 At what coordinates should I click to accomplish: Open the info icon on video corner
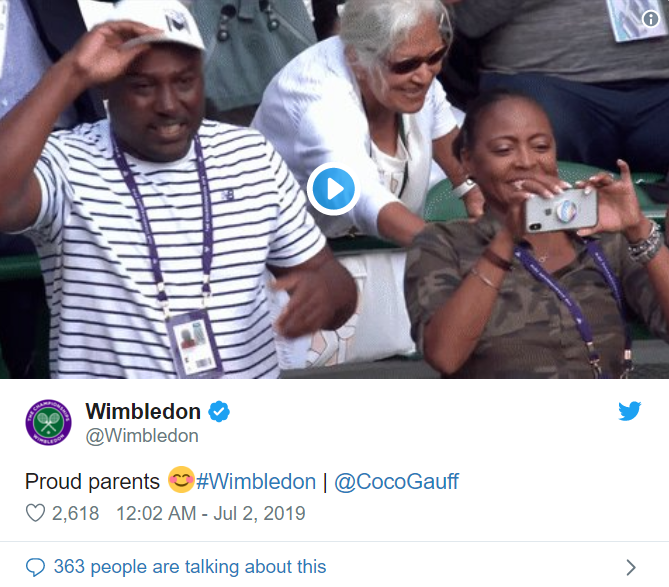click(x=650, y=18)
